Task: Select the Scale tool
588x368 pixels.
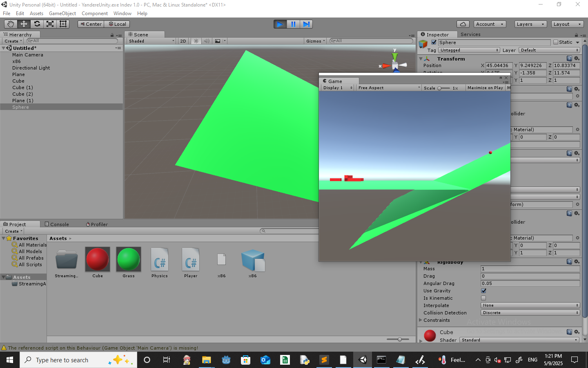Action: 50,24
